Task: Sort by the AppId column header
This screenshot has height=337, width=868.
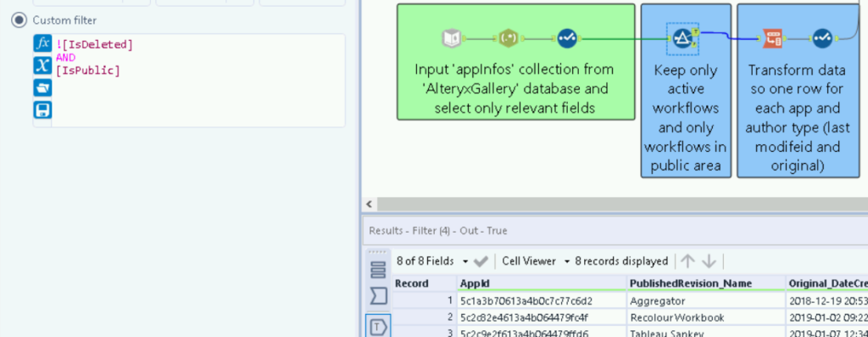Action: (542, 284)
